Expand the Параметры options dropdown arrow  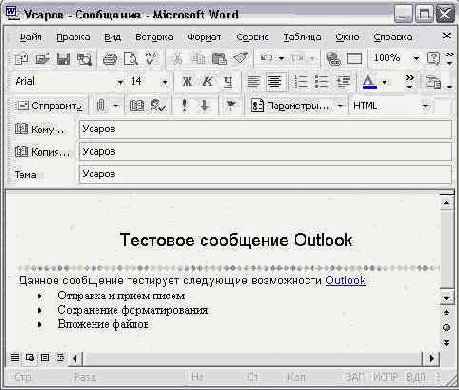[340, 106]
